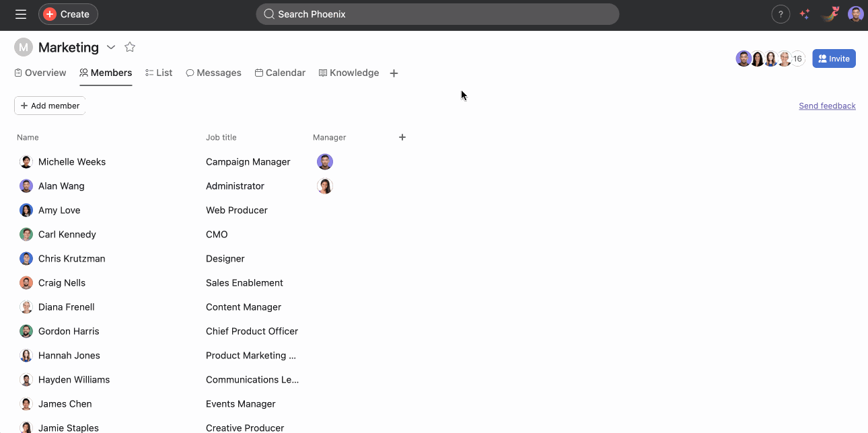
Task: Click the celebration creature icon
Action: tap(831, 14)
